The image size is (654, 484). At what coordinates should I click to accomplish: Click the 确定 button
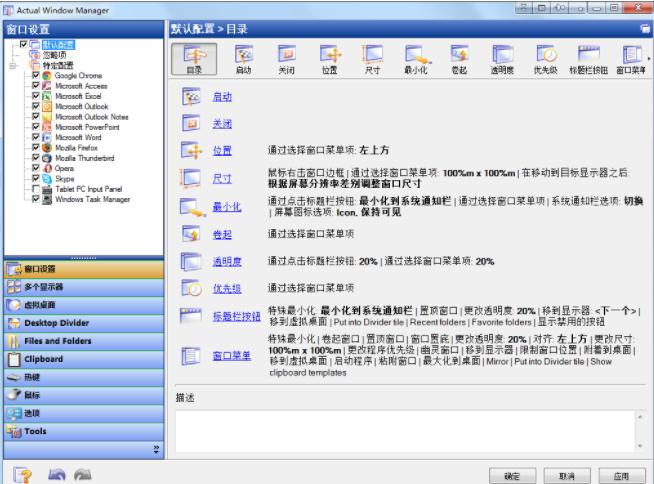pos(512,476)
